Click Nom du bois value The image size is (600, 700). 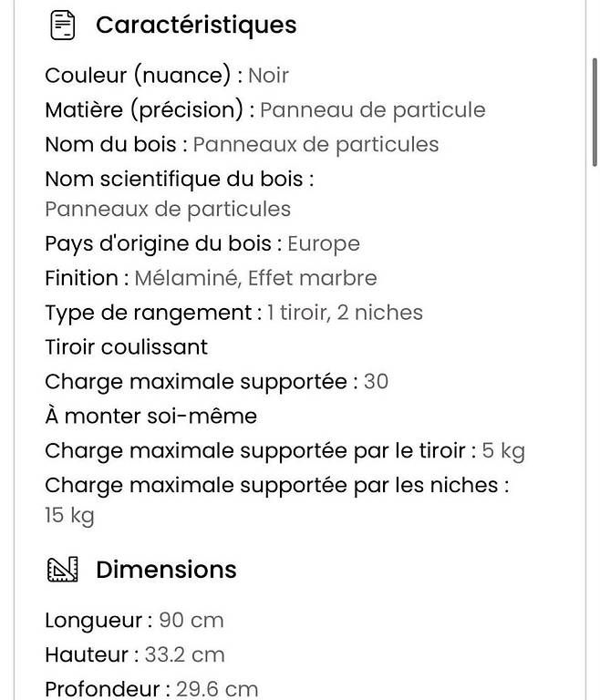click(316, 145)
